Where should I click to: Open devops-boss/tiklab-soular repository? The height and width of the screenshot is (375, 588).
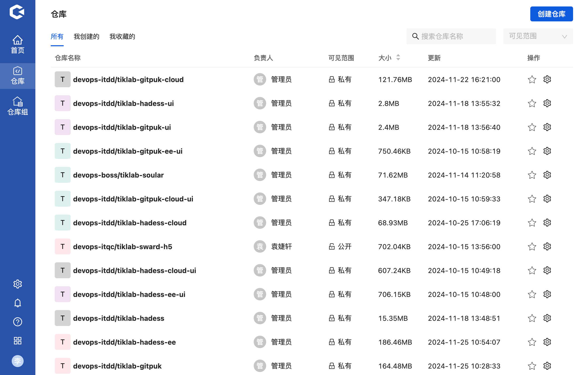click(118, 175)
